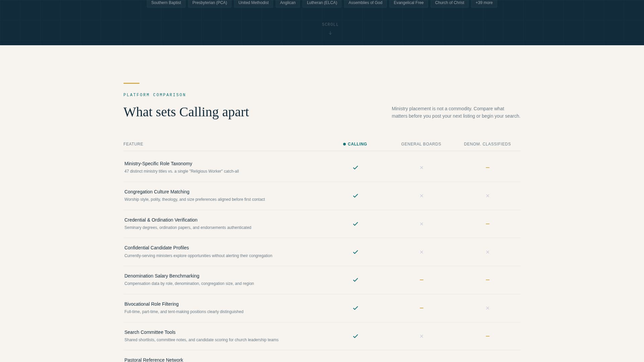Image resolution: width=644 pixels, height=362 pixels.
Task: Click the 47 distinct ministry titles description
Action: tap(181, 171)
